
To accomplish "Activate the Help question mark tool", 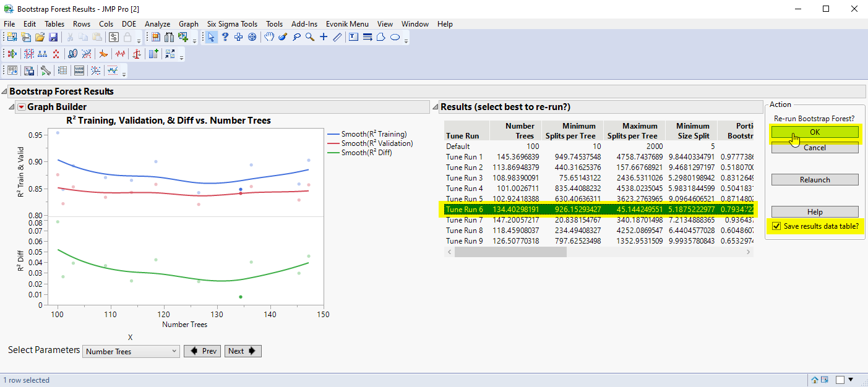I will 225,37.
